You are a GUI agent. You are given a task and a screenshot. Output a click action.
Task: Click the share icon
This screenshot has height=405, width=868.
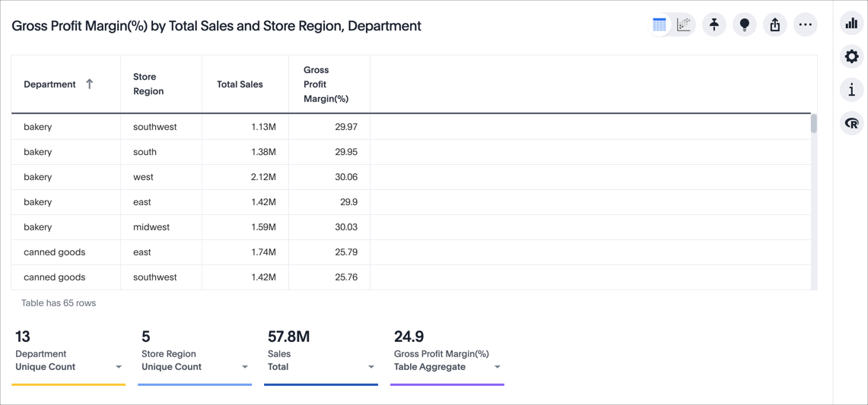pyautogui.click(x=774, y=25)
